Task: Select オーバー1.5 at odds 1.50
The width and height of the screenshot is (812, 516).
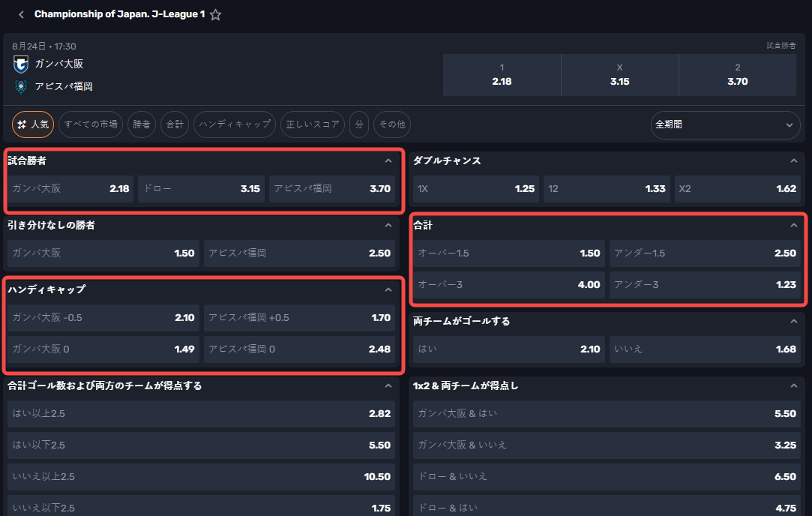Action: (x=509, y=253)
